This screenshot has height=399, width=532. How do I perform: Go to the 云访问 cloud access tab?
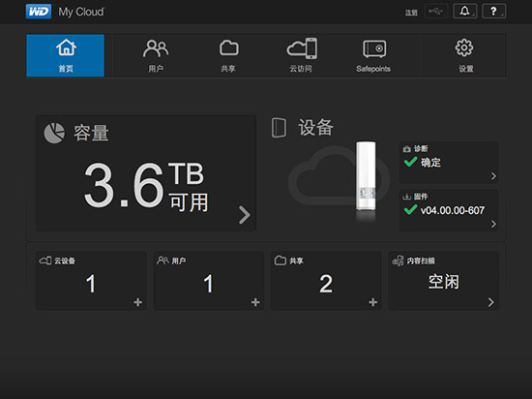[x=301, y=56]
